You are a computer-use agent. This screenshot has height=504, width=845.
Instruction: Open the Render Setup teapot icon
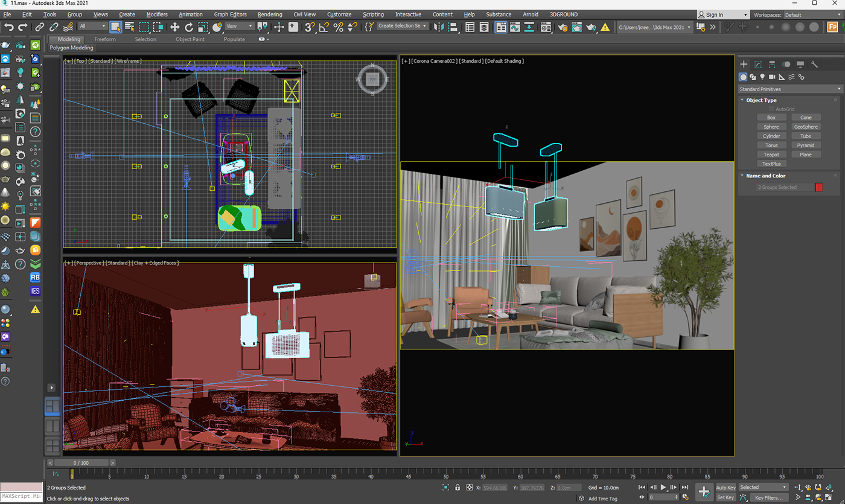click(x=563, y=27)
